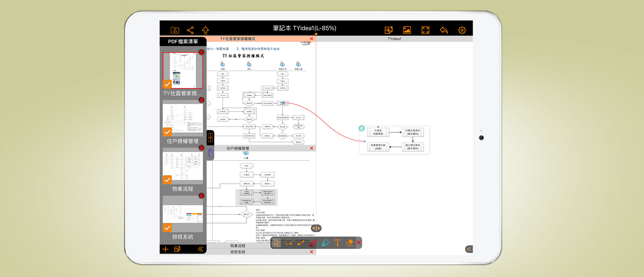
Task: Click teal back arrow on pasted clip
Action: click(x=362, y=128)
